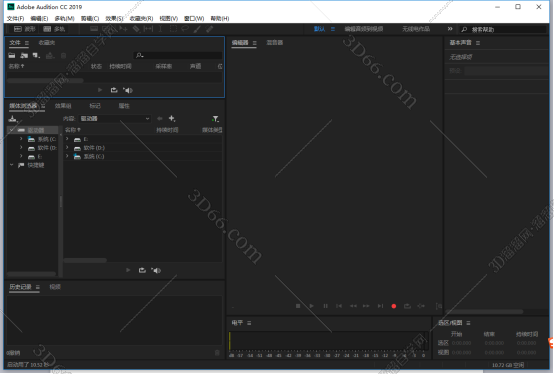The width and height of the screenshot is (554, 374).
Task: Click the back arrow in media browser
Action: point(160,119)
